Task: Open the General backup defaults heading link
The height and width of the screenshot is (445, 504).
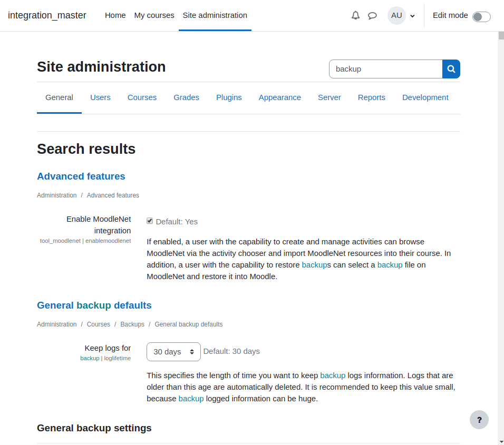Action: (94, 305)
